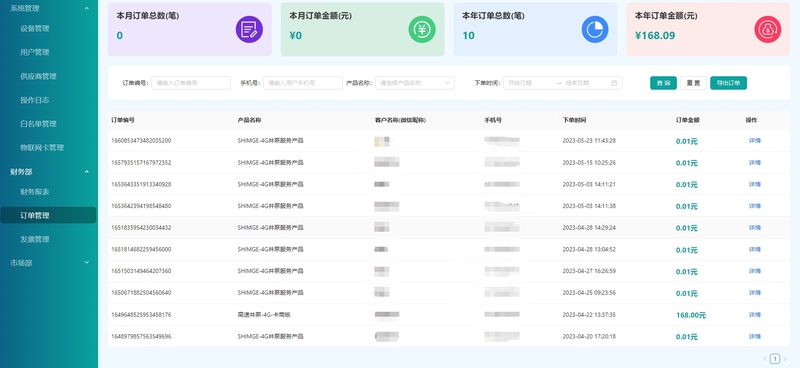Collapse the 财务部 menu section

87,172
